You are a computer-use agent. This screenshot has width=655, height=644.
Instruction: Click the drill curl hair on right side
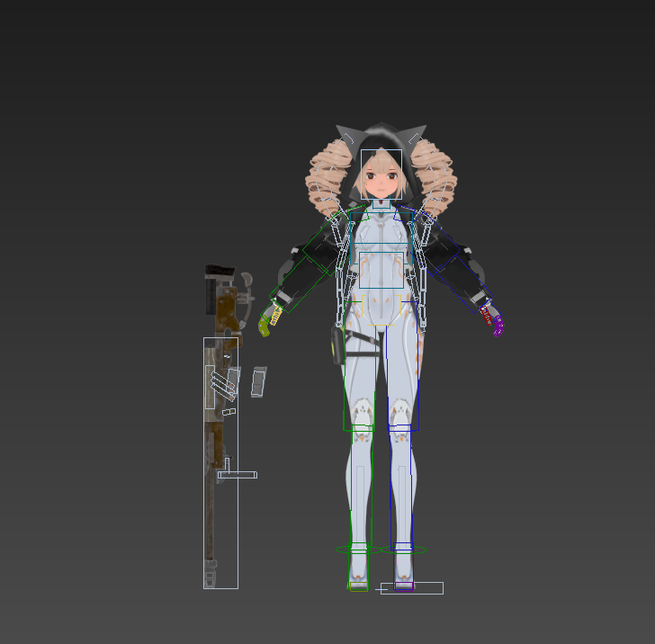point(438,183)
